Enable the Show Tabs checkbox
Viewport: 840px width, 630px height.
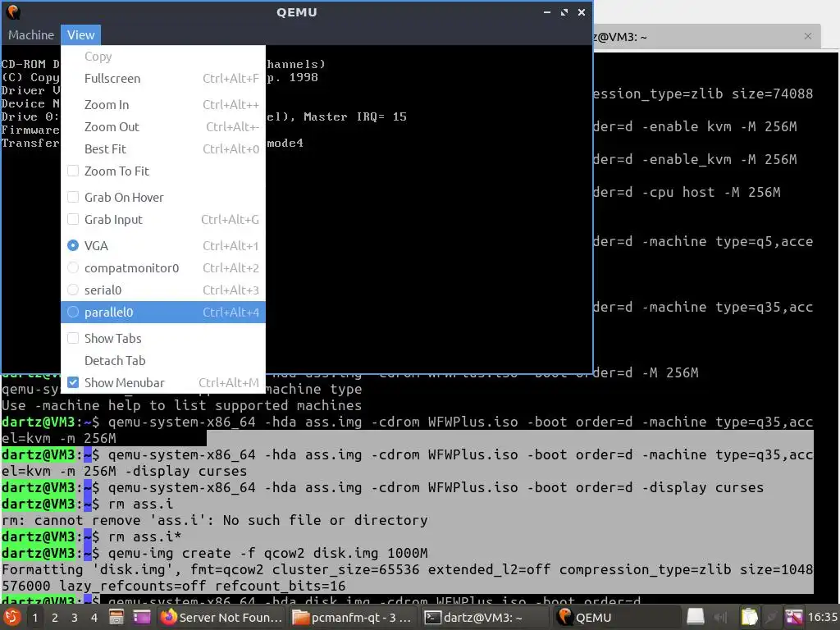click(x=73, y=338)
